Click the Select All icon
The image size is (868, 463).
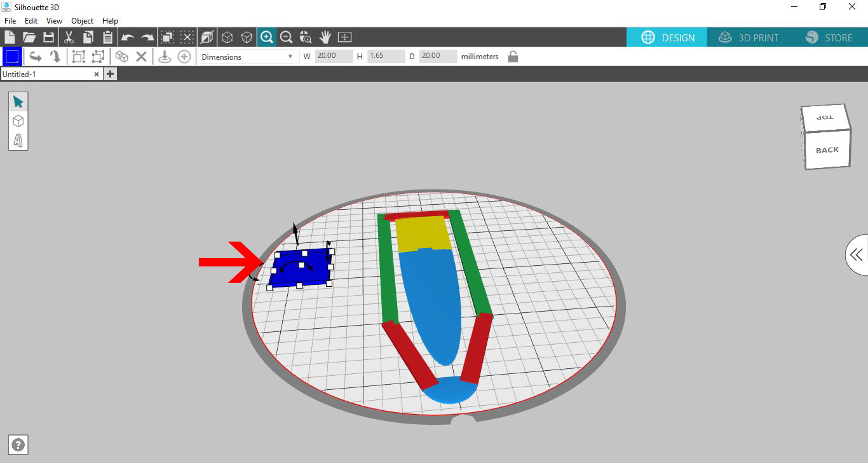[x=168, y=37]
